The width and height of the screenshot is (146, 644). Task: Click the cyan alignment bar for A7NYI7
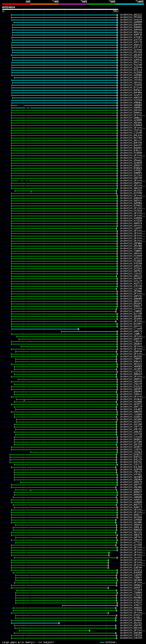tap(90, 605)
